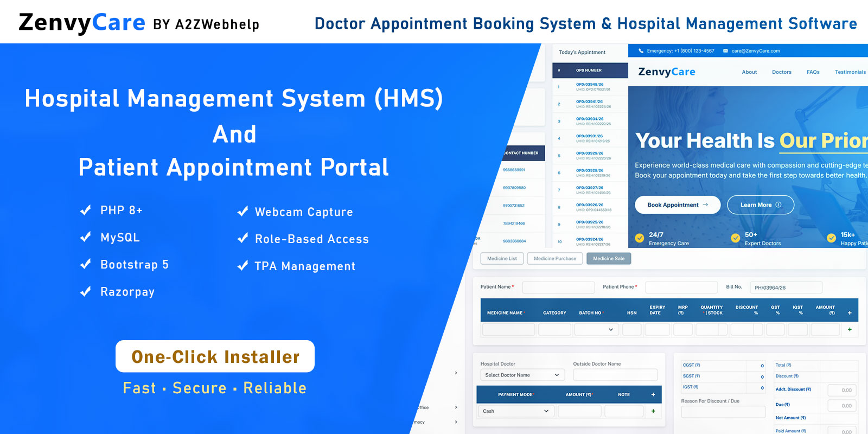Screen dimensions: 868x434
Task: Click the Emergency +1 (800) 123-4567 number
Action: pos(680,51)
